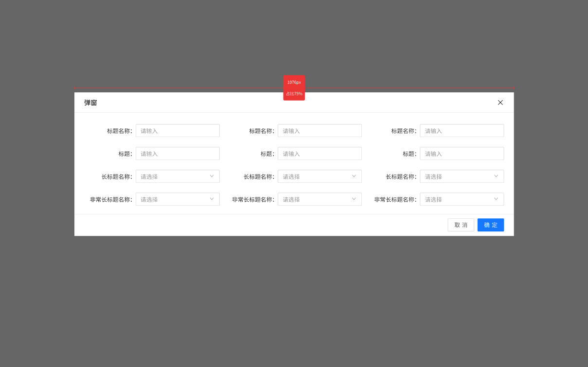
Task: Click the 占比75% text in red badge
Action: pos(294,94)
